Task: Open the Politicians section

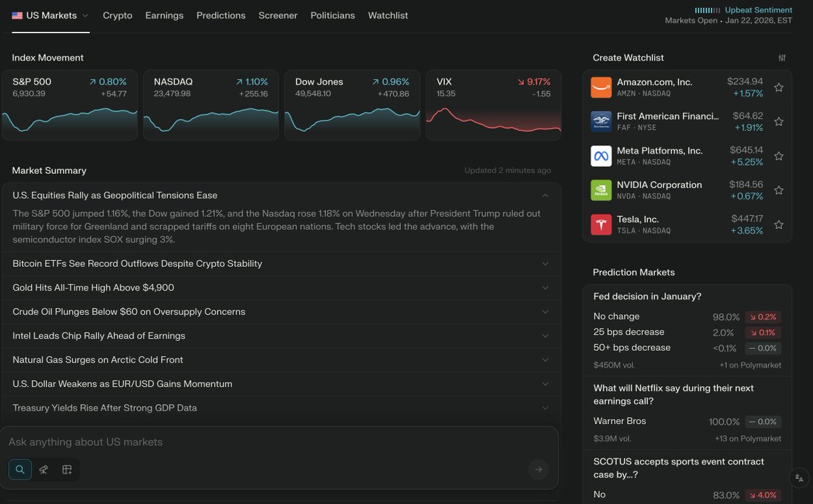Action: [333, 15]
